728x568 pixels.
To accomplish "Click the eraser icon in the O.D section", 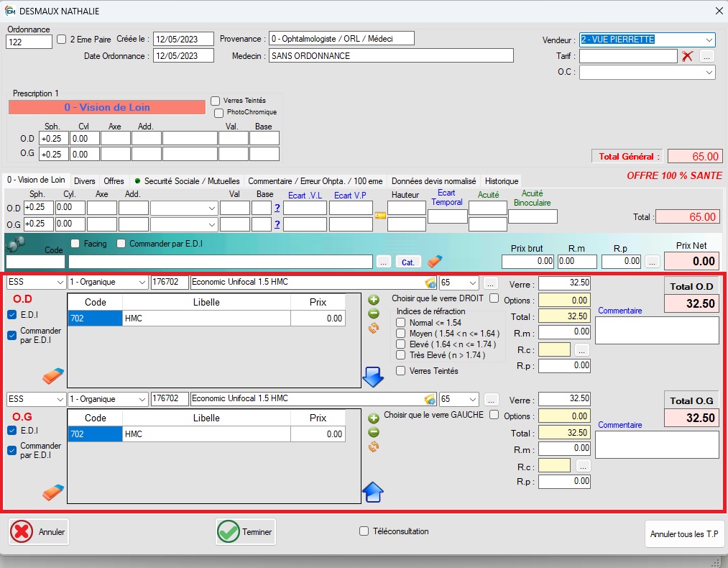I will 53,376.
